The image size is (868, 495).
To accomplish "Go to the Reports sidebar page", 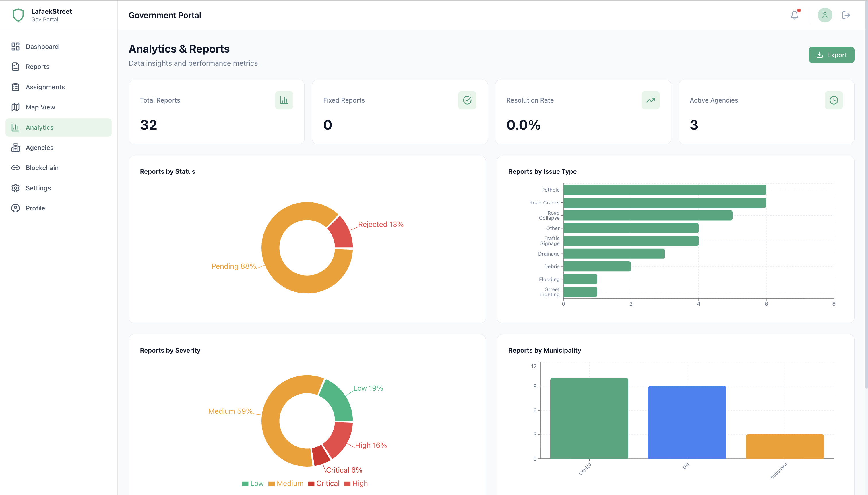I will [x=37, y=67].
